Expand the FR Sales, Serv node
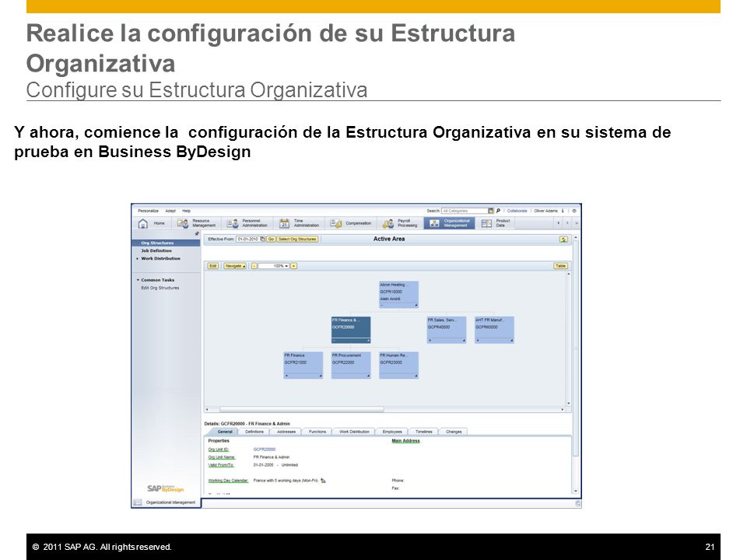Image resolution: width=747 pixels, height=560 pixels. [430, 341]
